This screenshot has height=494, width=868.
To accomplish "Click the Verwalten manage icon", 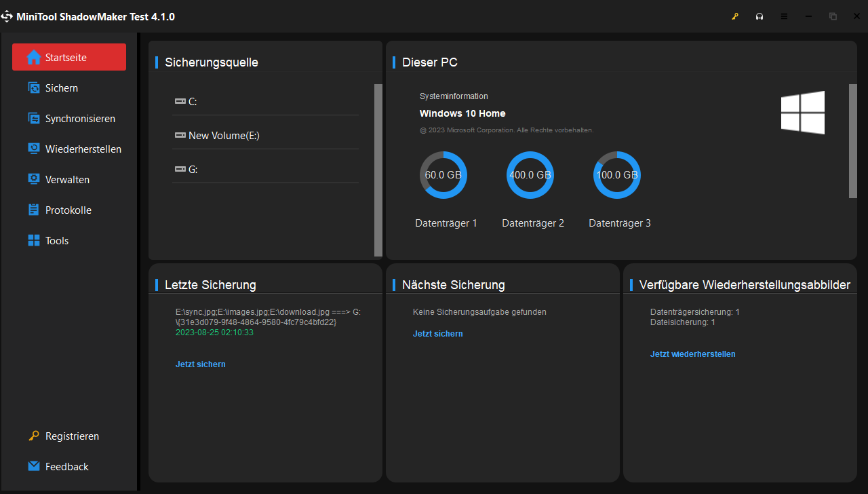I will point(34,180).
